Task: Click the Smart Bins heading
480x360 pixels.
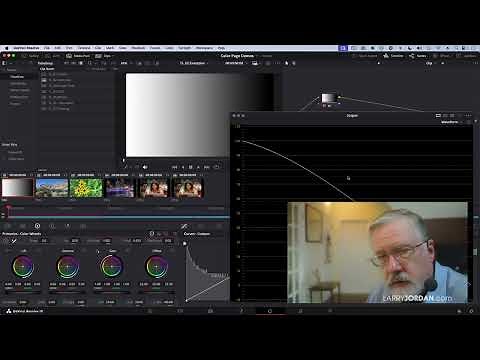Action: [9, 145]
